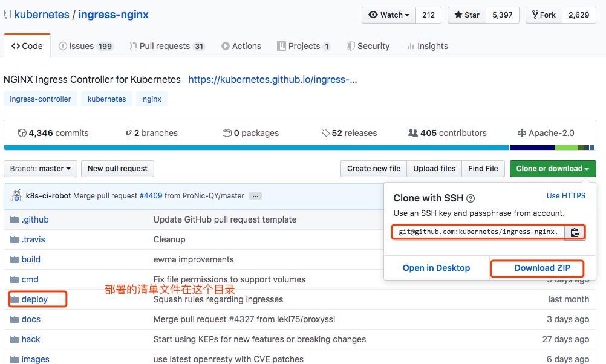Click the 5,397 stargazers count
The width and height of the screenshot is (606, 364).
click(503, 15)
